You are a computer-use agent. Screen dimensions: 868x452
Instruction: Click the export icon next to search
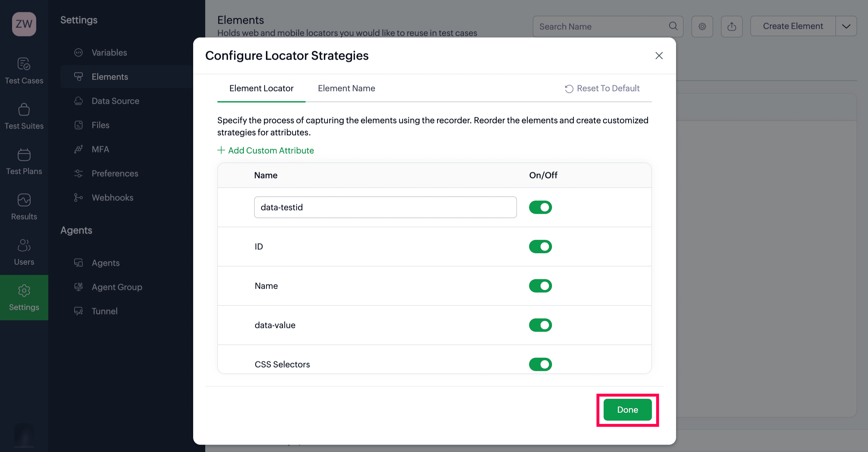coord(732,26)
